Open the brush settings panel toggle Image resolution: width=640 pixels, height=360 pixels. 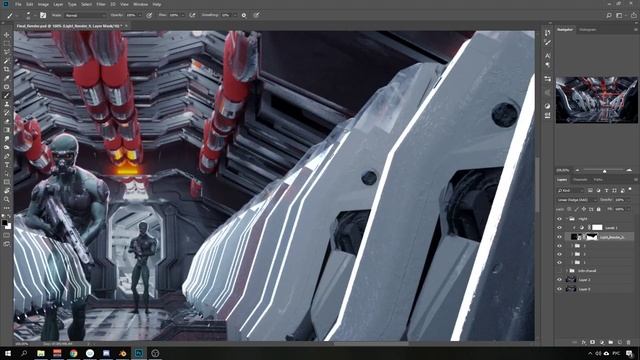click(43, 15)
